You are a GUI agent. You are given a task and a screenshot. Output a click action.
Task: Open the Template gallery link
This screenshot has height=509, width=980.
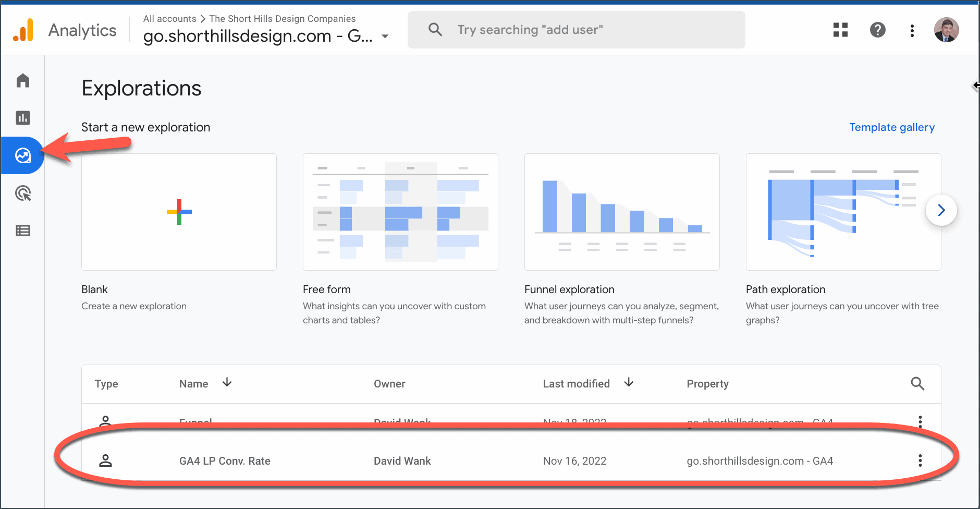(x=891, y=127)
